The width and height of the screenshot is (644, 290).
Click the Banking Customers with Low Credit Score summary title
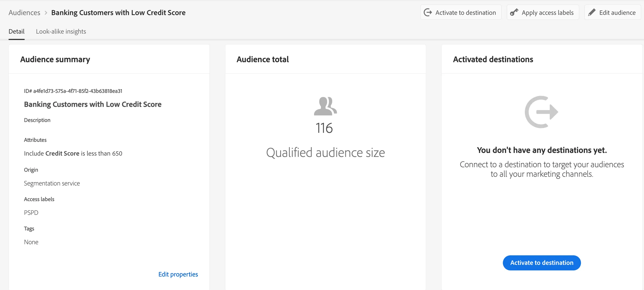click(x=93, y=105)
